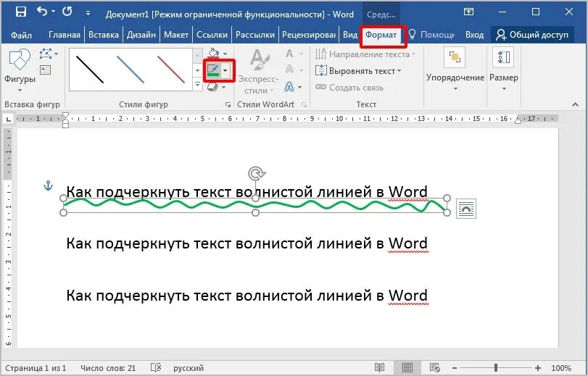The image size is (588, 376).
Task: Click the page count 'Страница 1 из 1'
Action: click(36, 368)
